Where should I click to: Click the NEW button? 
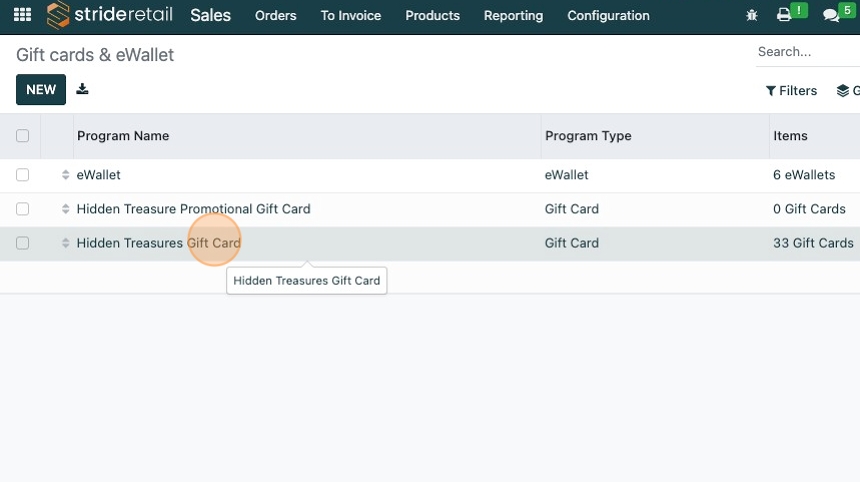click(x=41, y=90)
